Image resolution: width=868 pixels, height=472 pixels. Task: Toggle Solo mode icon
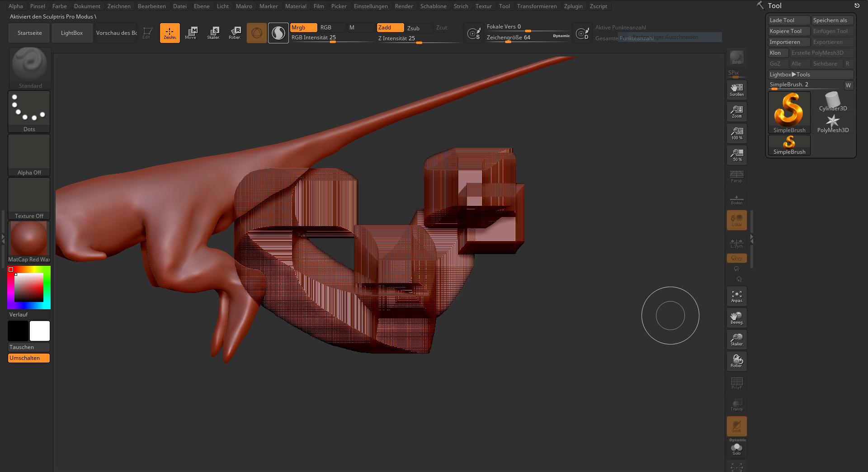pos(737,449)
